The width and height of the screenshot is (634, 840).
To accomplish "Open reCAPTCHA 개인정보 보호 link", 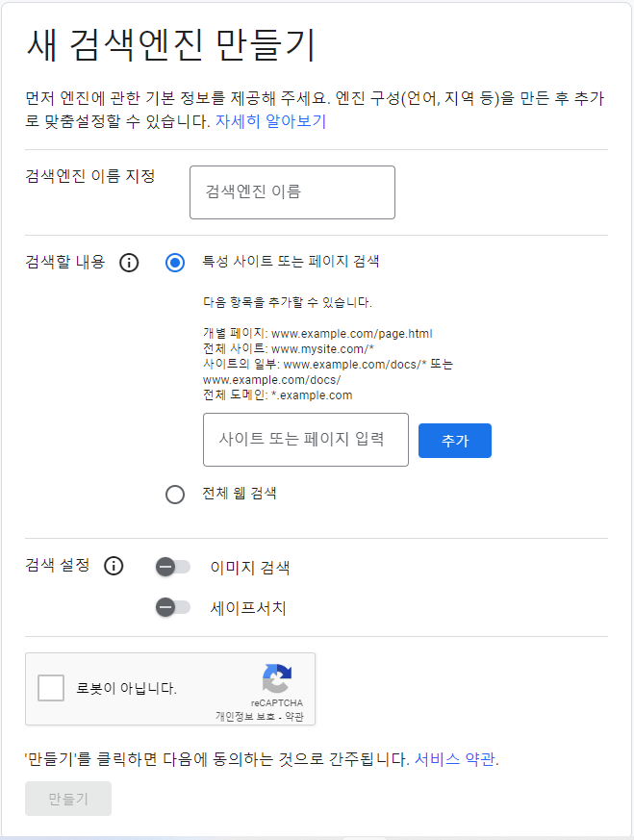I will pyautogui.click(x=245, y=717).
